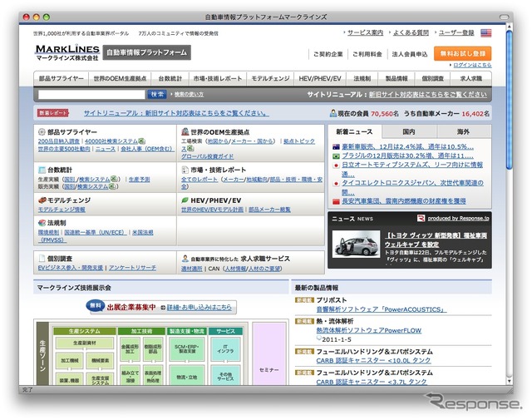Click the orange 無料お試し登録 button
Image resolution: width=532 pixels, height=420 pixels.
click(462, 53)
